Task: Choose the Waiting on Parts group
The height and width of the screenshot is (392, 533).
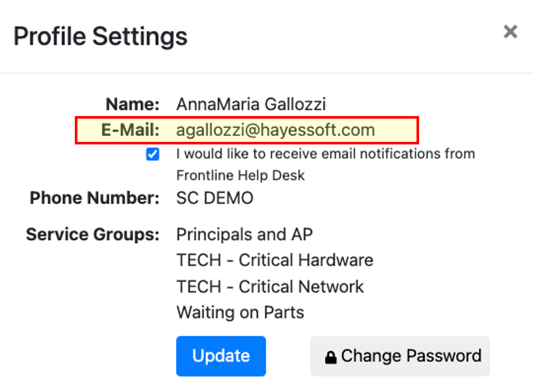Action: click(240, 312)
